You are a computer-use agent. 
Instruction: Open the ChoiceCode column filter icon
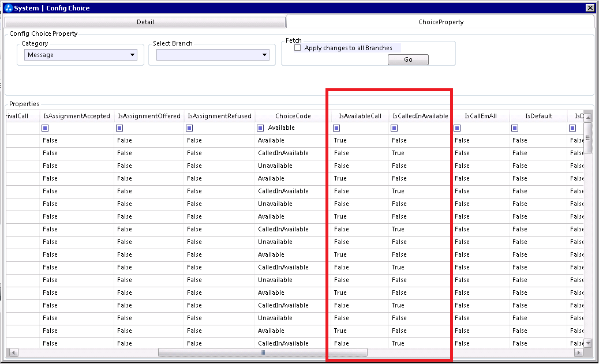click(x=260, y=128)
